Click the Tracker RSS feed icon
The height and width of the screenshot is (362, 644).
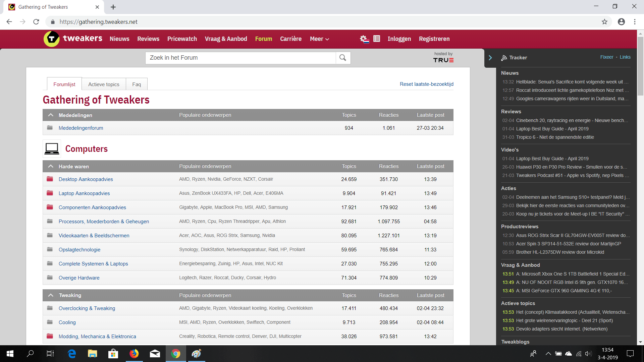(x=504, y=58)
